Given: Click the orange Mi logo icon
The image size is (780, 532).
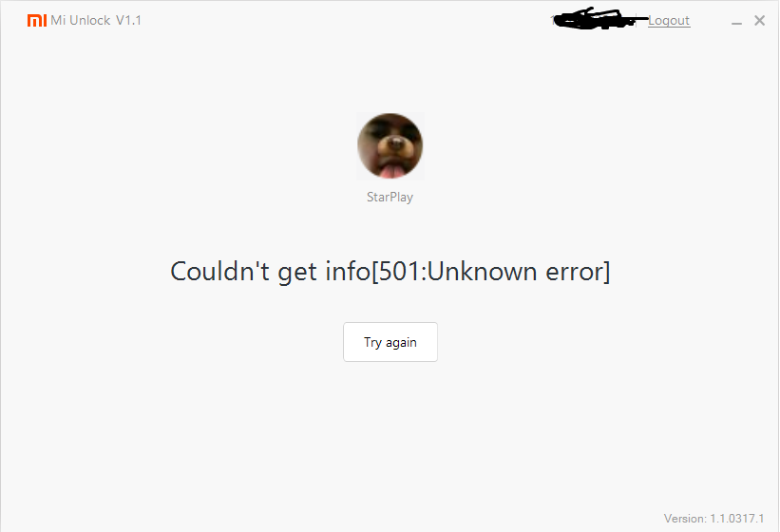Looking at the screenshot, I should point(37,20).
